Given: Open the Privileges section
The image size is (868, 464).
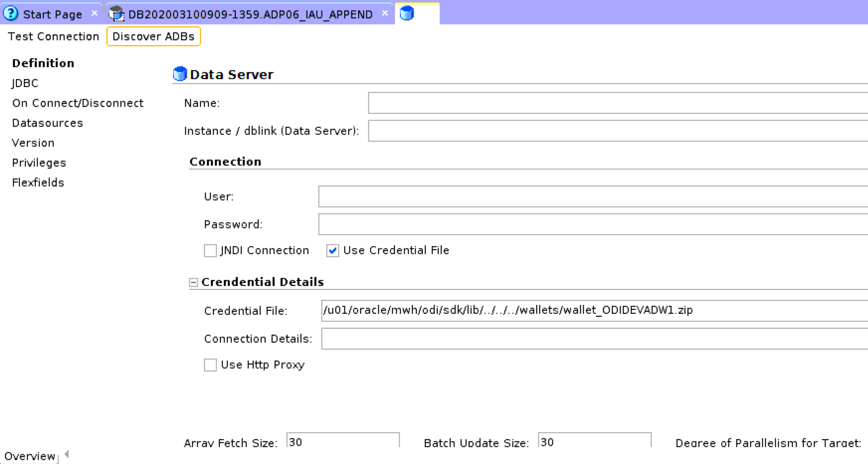Looking at the screenshot, I should (39, 163).
